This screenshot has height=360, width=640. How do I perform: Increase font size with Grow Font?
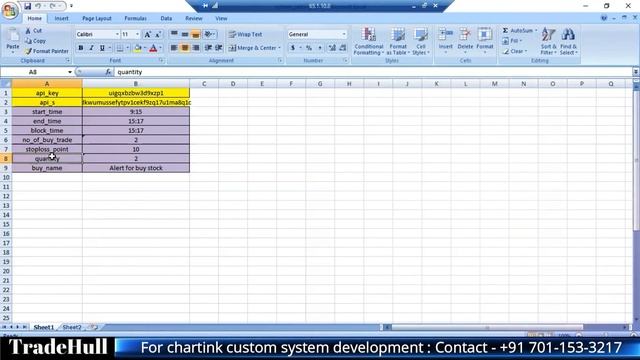point(148,35)
